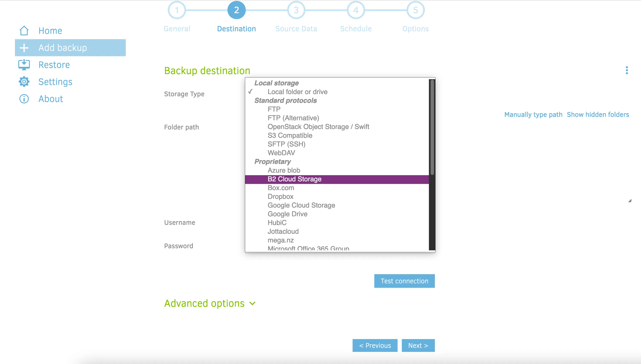Select the checked Local folder or drive option
Image resolution: width=641 pixels, height=364 pixels.
297,92
